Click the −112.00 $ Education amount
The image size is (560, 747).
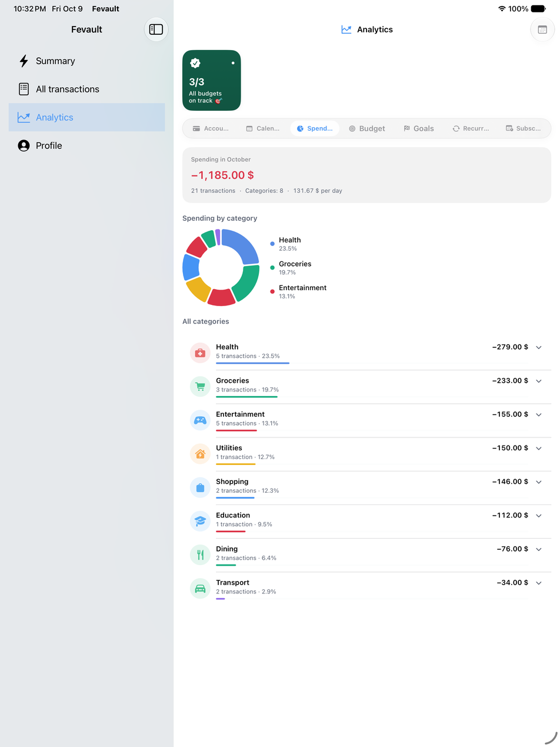[510, 515]
